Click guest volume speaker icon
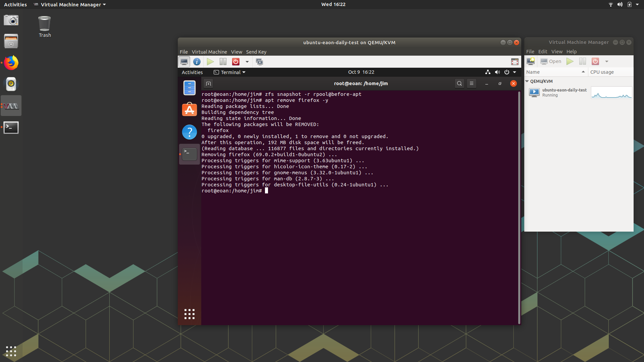Screen dimensions: 644x362 [x=497, y=72]
